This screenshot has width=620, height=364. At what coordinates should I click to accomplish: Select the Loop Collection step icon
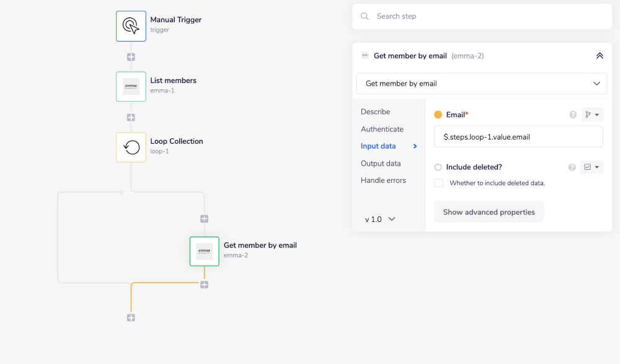click(x=131, y=147)
